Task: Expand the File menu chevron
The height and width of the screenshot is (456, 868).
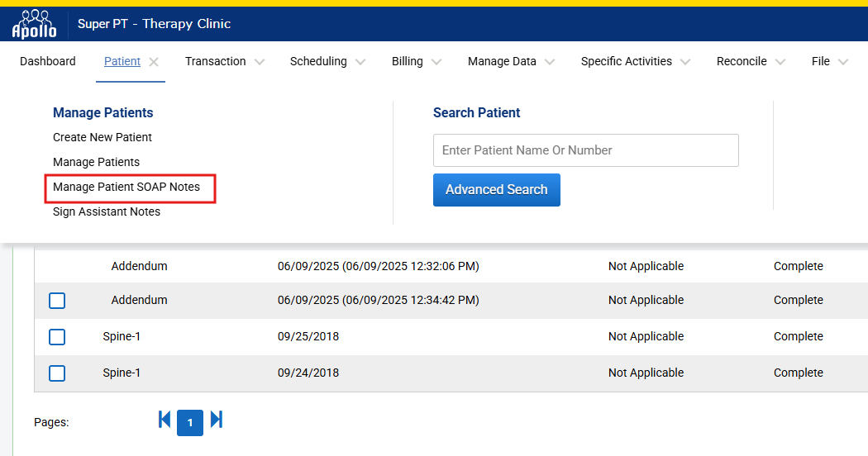Action: [843, 62]
